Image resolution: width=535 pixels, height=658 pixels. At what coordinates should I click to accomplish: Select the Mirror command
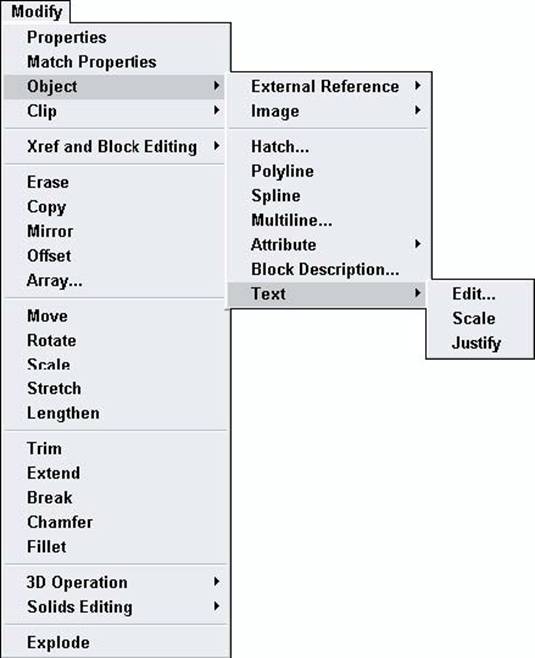tap(114, 231)
